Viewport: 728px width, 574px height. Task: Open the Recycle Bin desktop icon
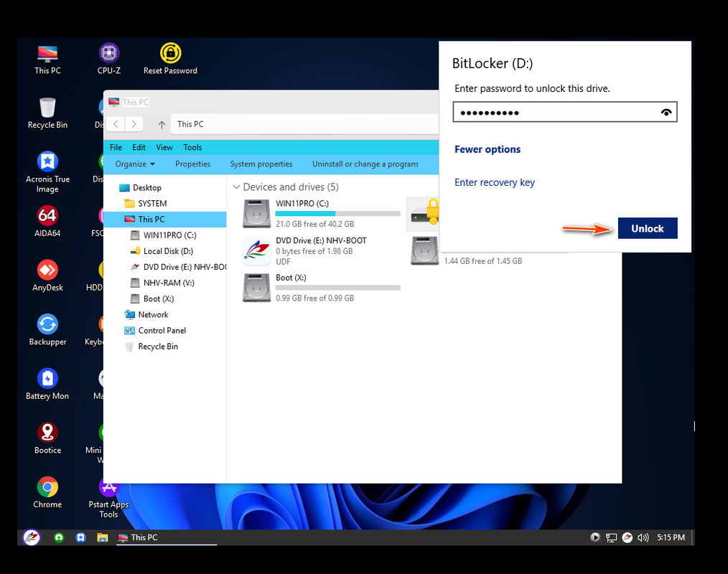(47, 113)
